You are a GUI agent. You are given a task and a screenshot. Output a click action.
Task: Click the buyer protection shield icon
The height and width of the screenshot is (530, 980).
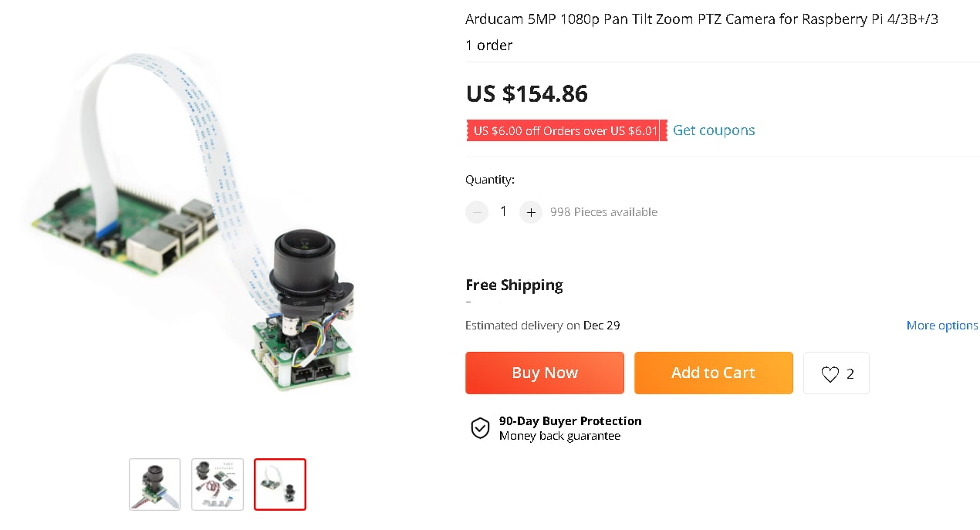pyautogui.click(x=480, y=428)
